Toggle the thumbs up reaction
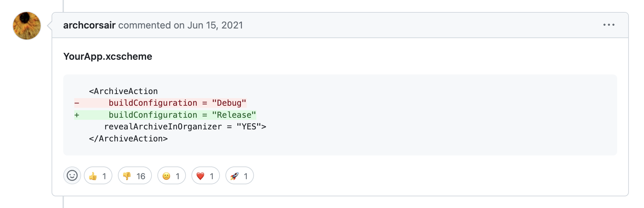Screen dimensions: 644x208 pos(98,176)
